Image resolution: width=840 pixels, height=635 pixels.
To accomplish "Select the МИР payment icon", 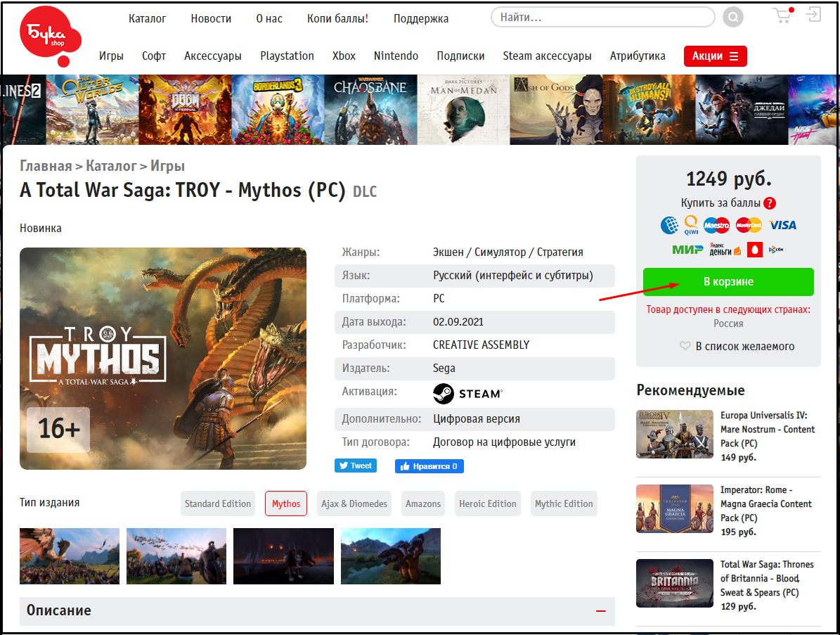I will 687,250.
